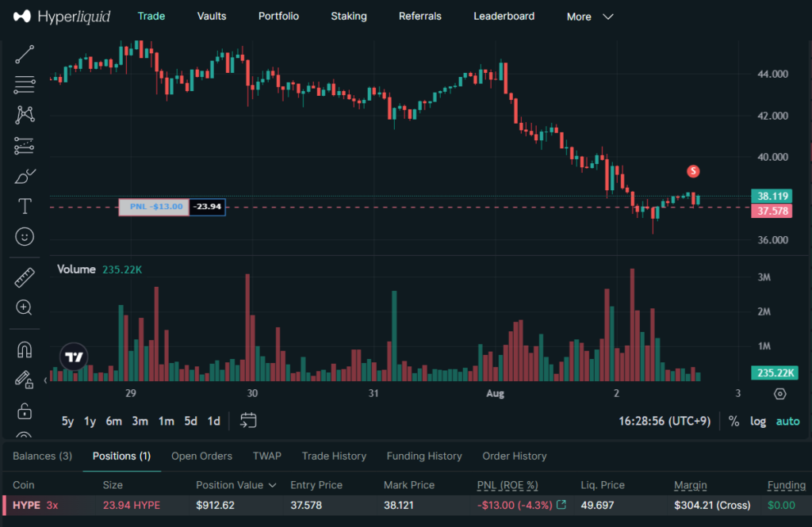Set chart range to 1d
This screenshot has width=812, height=527.
coord(214,422)
